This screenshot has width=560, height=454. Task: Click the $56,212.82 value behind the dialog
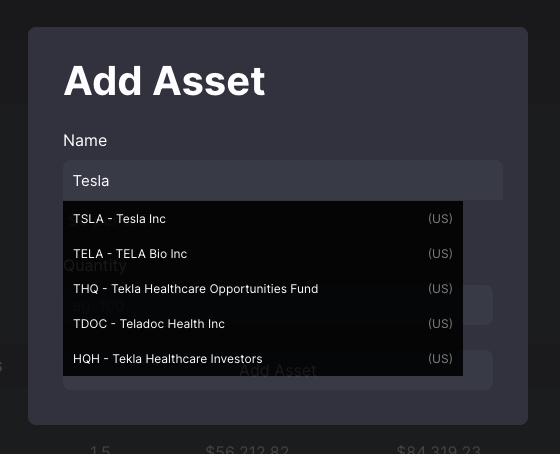click(x=247, y=449)
